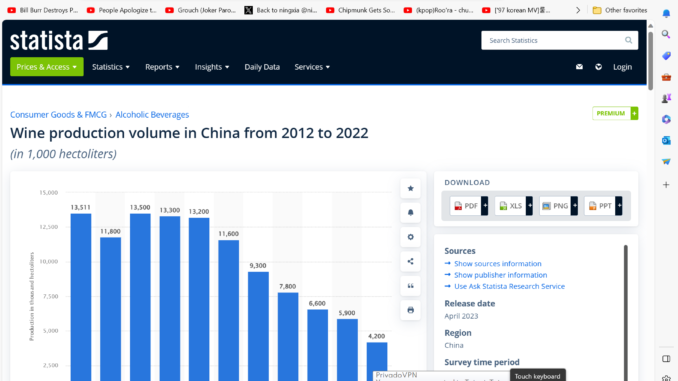Click Show publisher information link
Image resolution: width=678 pixels, height=381 pixels.
(x=500, y=275)
